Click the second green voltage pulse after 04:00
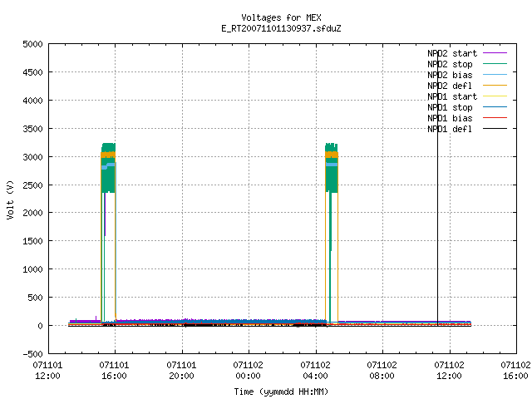The height and width of the screenshot is (399, 532). (332, 168)
